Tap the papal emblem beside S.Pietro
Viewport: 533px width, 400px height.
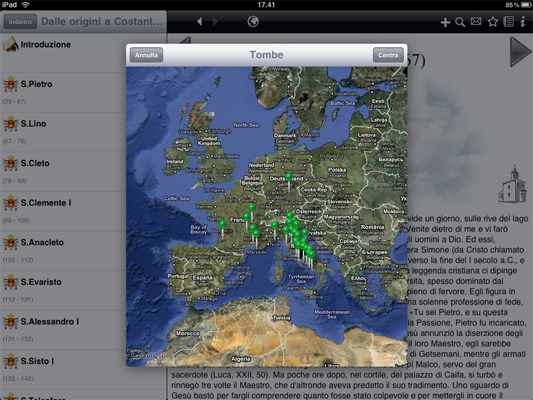[x=10, y=84]
